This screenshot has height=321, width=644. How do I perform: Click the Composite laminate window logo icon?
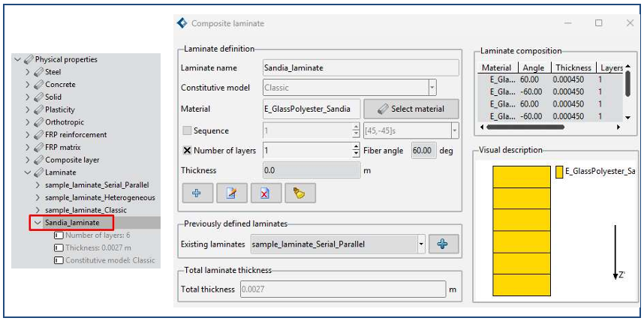coord(181,23)
